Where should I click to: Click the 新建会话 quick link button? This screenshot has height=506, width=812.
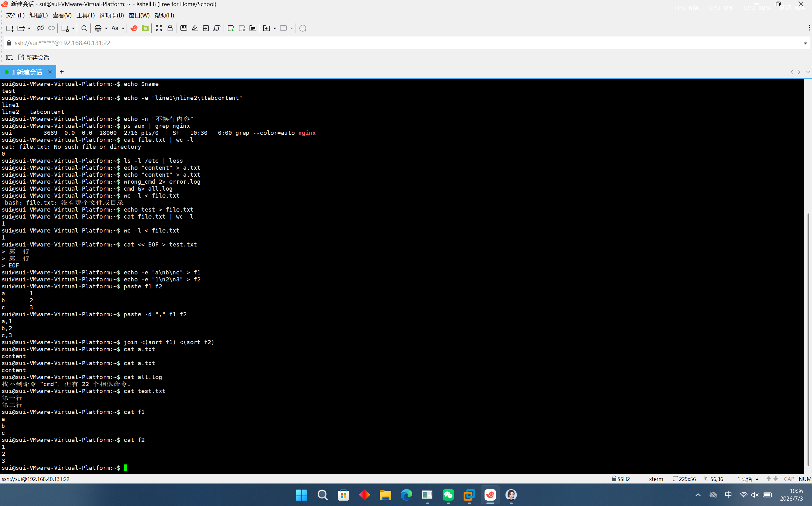[x=33, y=57]
